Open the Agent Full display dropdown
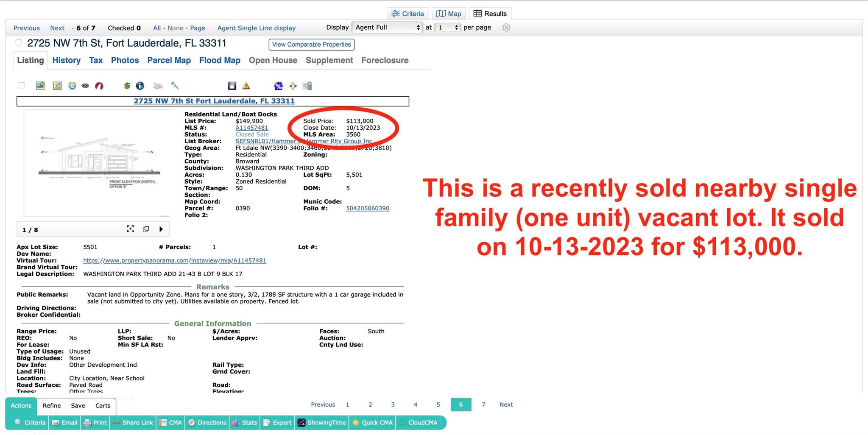This screenshot has height=435, width=868. 387,28
